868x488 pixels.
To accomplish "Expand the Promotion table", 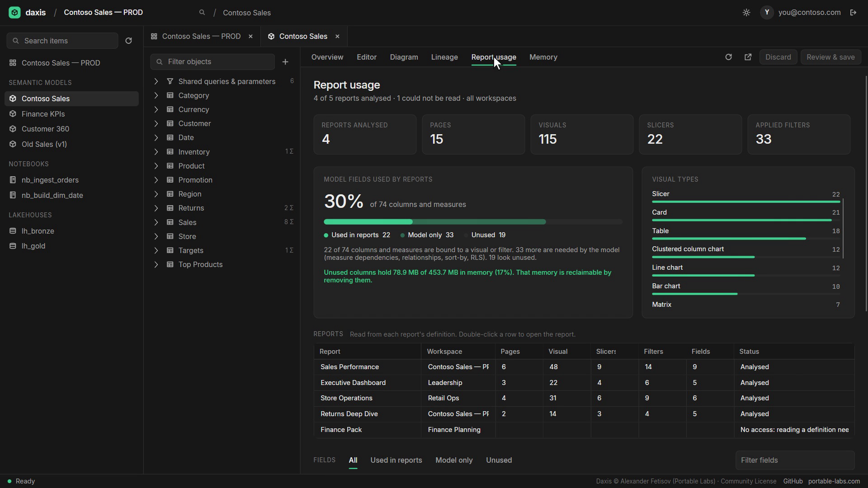I will click(x=156, y=180).
